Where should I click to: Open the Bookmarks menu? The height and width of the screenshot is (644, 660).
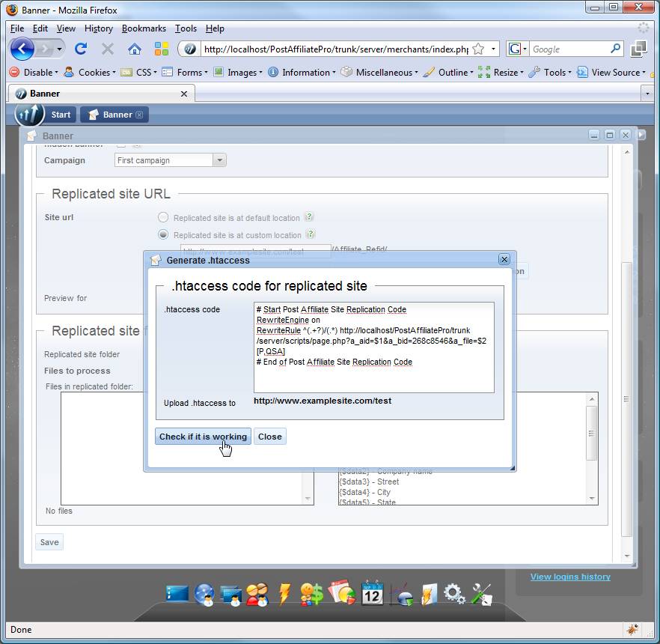pyautogui.click(x=144, y=28)
